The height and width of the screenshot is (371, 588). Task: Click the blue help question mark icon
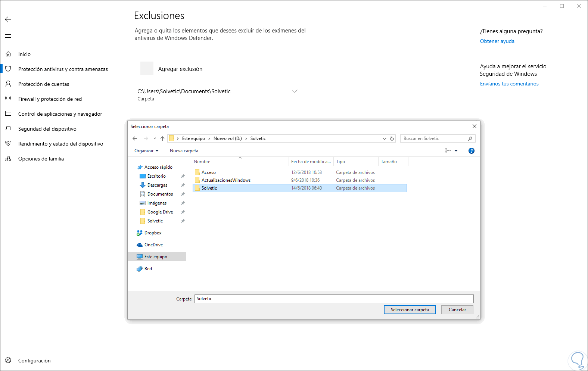[472, 151]
